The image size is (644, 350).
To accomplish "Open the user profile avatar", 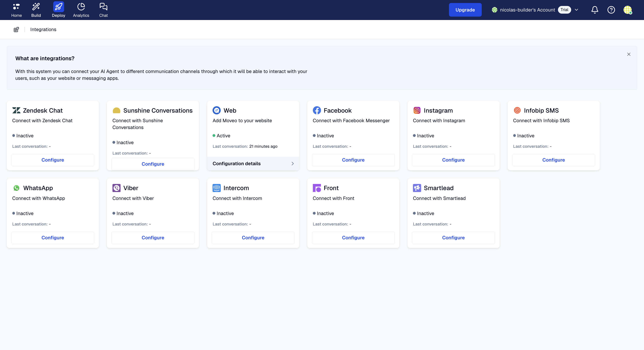I will 628,10.
